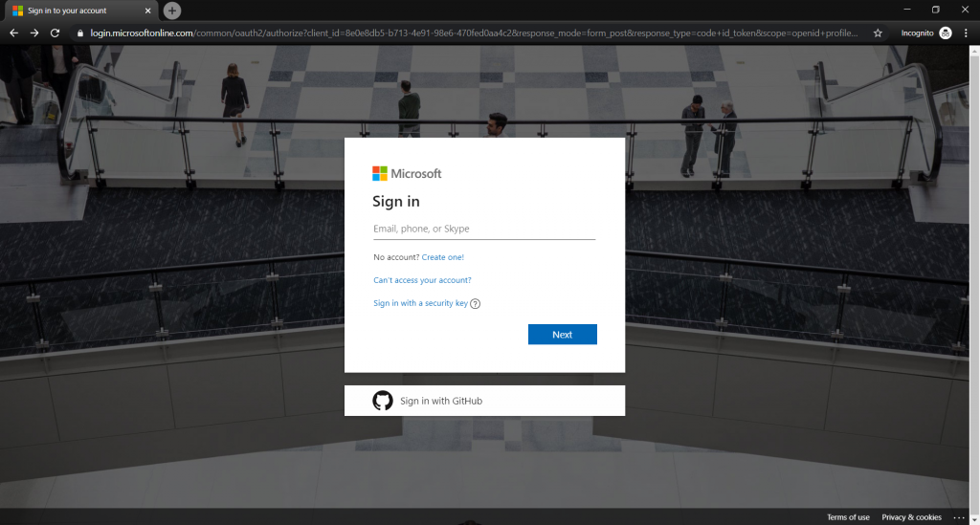Open the Incognito profile icon

946,33
